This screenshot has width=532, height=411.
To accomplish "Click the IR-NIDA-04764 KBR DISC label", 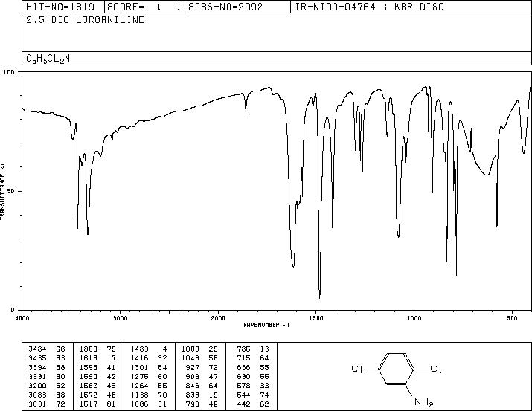I will point(369,7).
